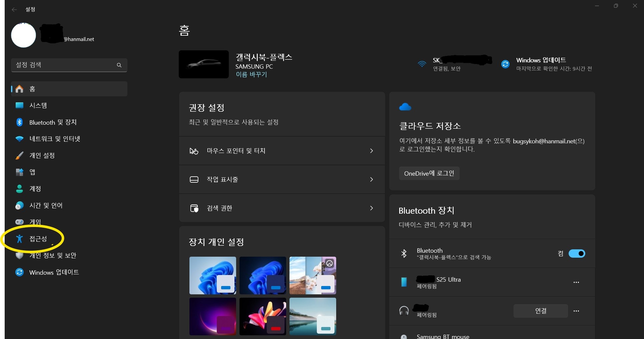Click the back arrow icon
Image resolution: width=644 pixels, height=339 pixels.
(x=14, y=10)
